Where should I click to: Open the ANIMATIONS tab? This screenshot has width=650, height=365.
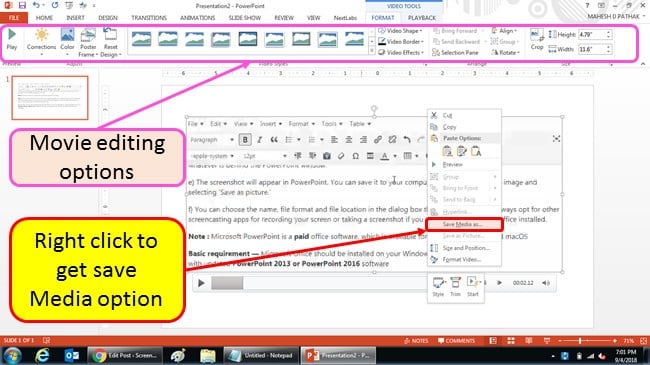[x=197, y=18]
